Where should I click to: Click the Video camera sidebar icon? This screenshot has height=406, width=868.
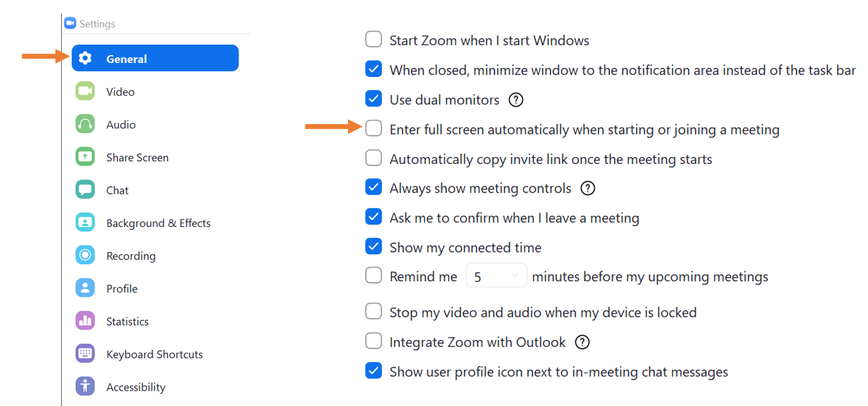(x=85, y=91)
